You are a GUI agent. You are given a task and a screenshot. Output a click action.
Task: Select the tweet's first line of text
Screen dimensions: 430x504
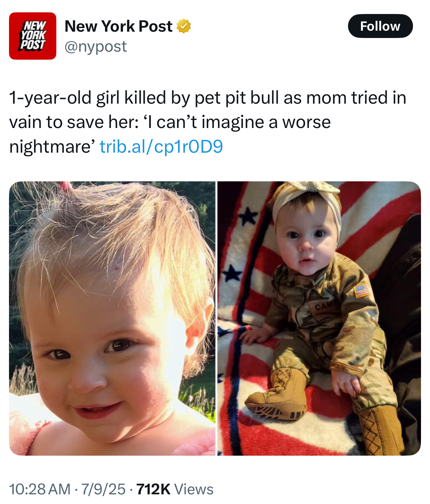208,98
